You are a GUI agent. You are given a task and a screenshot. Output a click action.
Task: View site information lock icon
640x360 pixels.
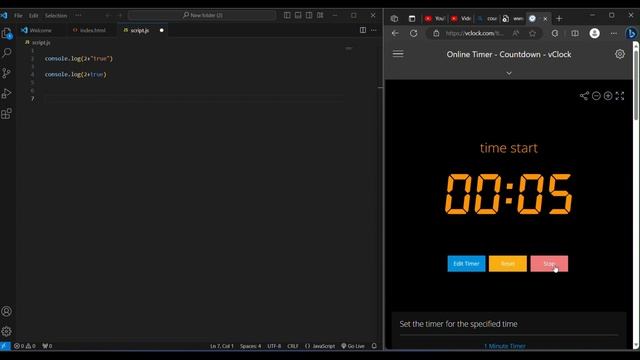click(x=436, y=33)
